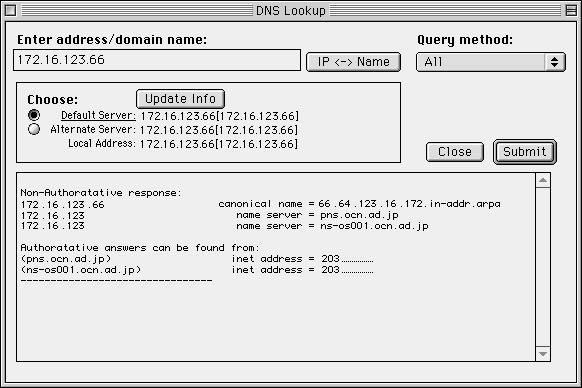Click the DNS Lookup window title
582x388 pixels.
(291, 10)
